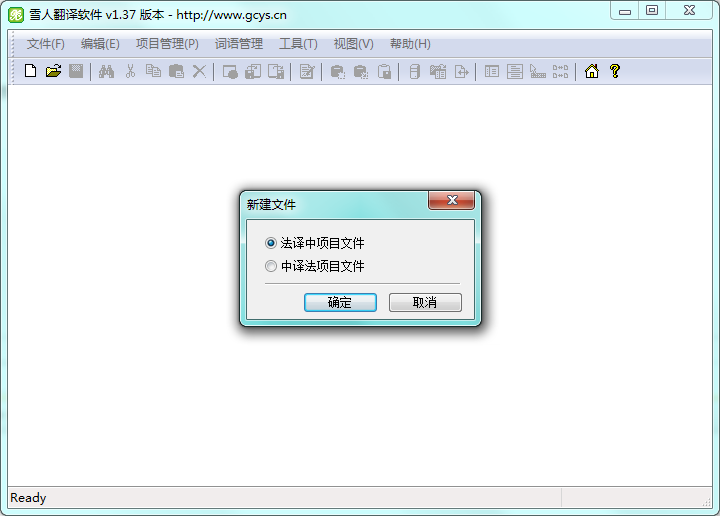Click the yellow question mark Help icon

(x=615, y=71)
